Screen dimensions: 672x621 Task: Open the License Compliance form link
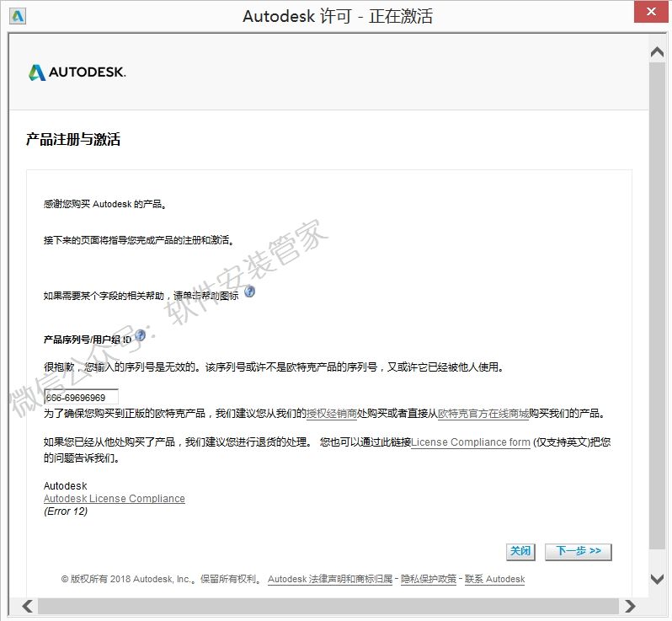(x=470, y=442)
